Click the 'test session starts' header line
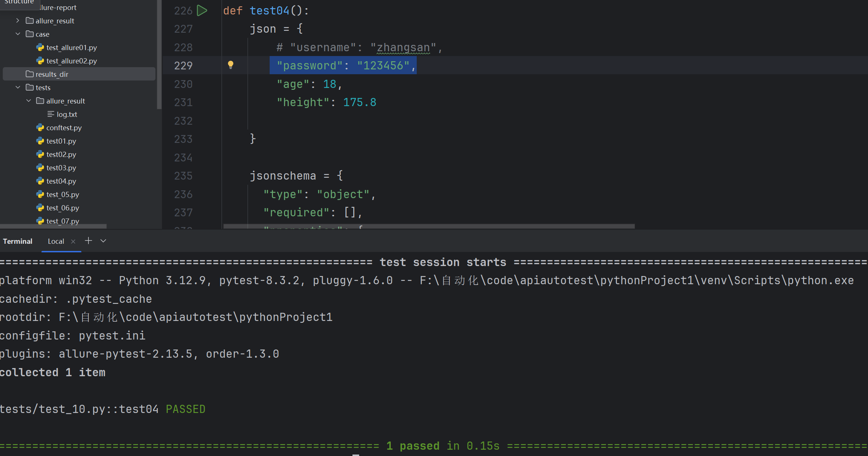Viewport: 868px width, 456px height. click(x=443, y=262)
